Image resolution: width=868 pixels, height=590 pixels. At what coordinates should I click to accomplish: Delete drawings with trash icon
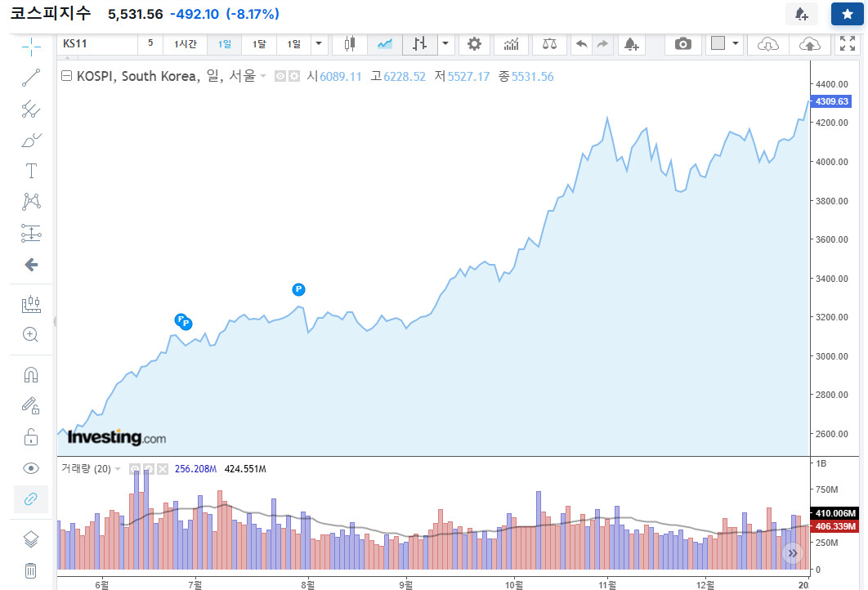31,570
